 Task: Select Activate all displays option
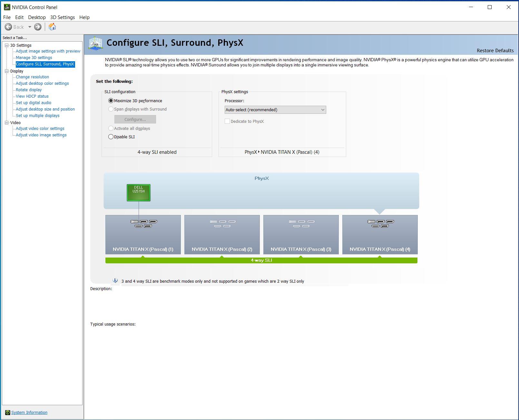coord(111,128)
